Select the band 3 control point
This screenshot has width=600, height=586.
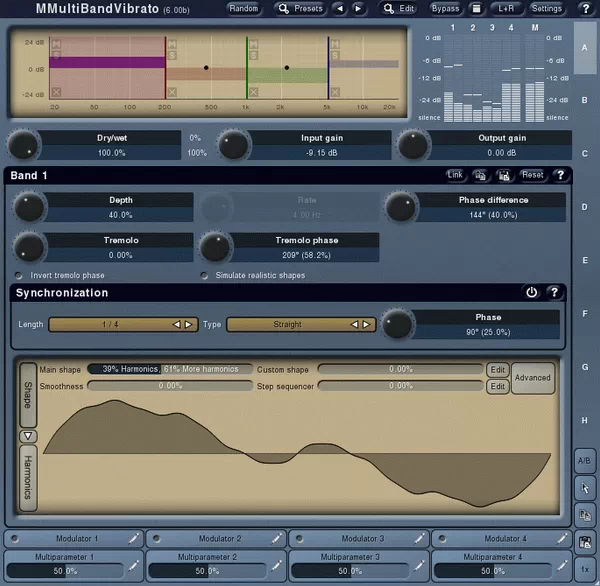287,68
